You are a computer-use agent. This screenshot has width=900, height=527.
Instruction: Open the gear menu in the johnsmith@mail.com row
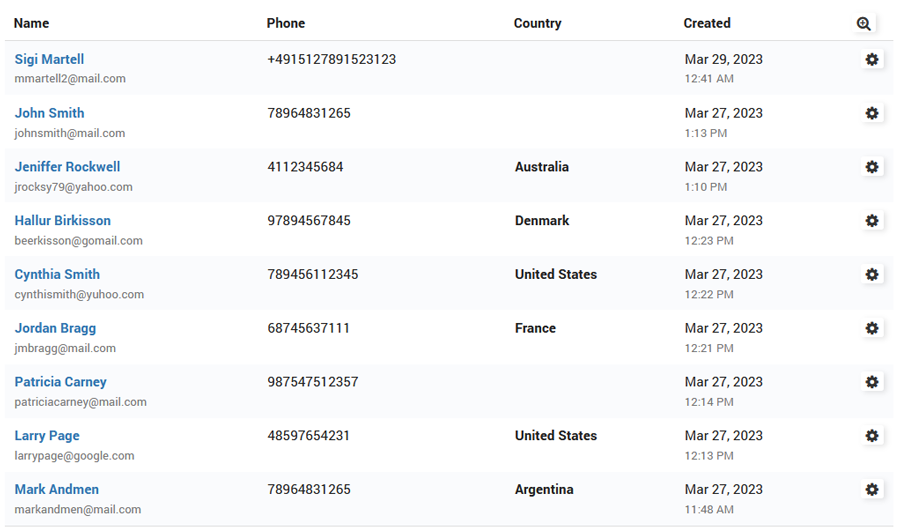pos(872,114)
